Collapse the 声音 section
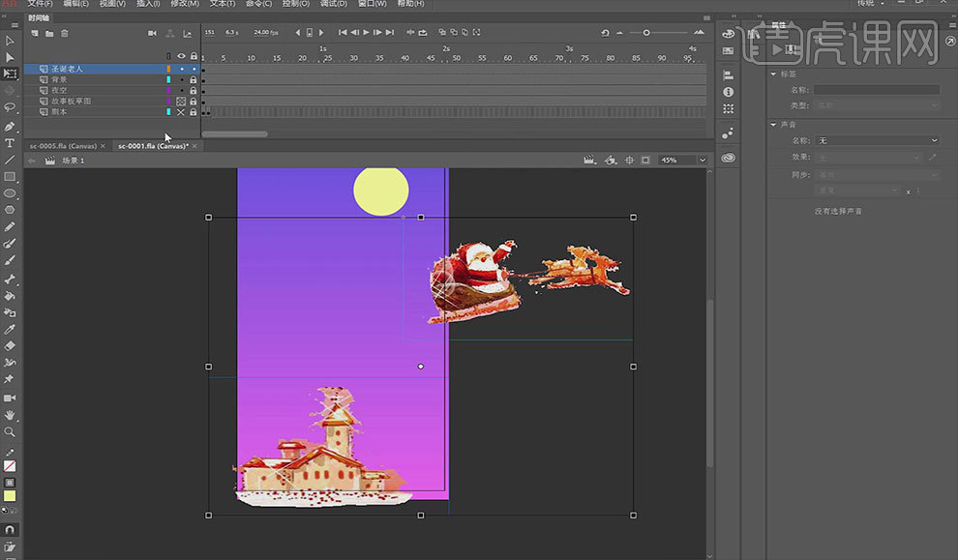958x560 pixels. [x=773, y=125]
